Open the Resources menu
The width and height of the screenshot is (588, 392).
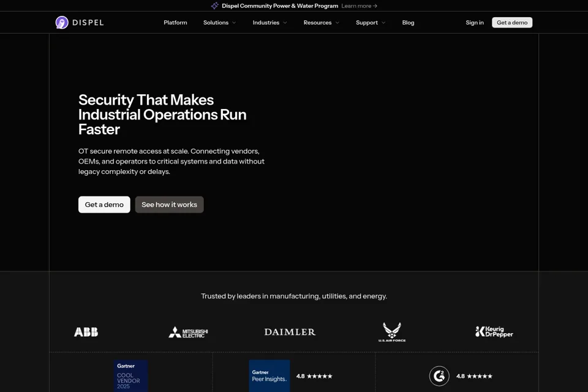click(x=317, y=23)
